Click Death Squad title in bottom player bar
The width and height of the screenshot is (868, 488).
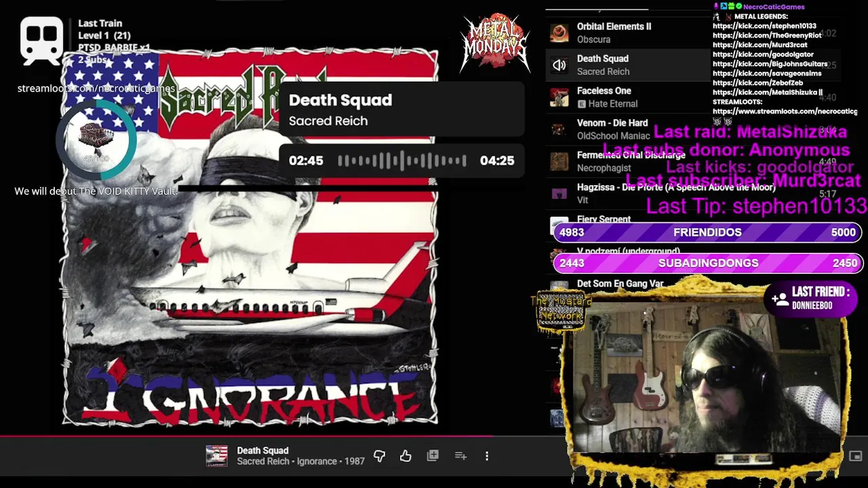point(262,451)
